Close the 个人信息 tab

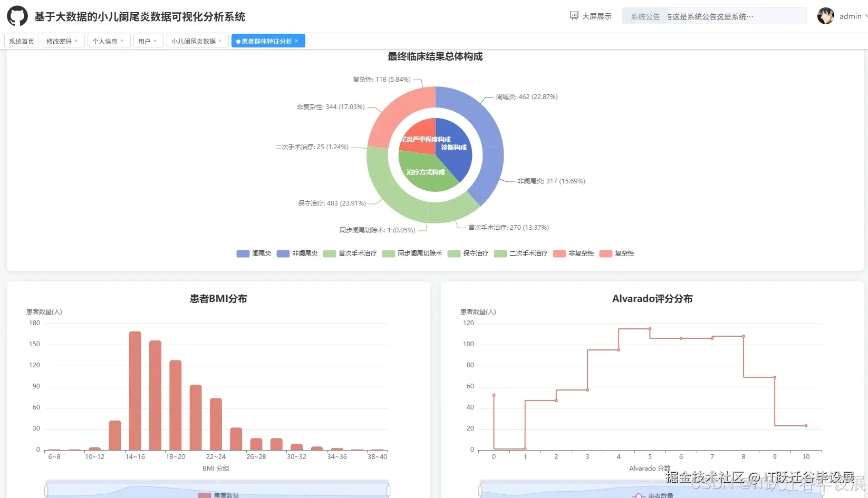click(122, 41)
